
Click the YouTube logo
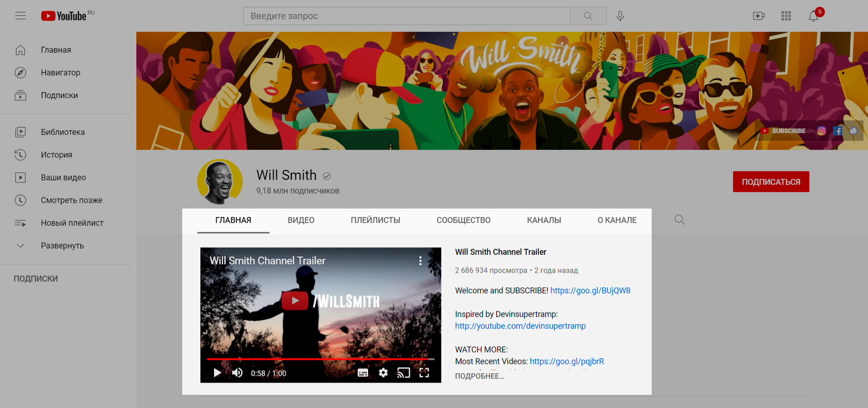(x=64, y=16)
